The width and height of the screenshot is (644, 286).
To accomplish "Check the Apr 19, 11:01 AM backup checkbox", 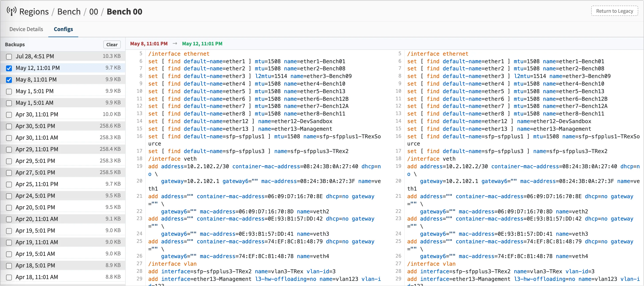I will tap(9, 242).
